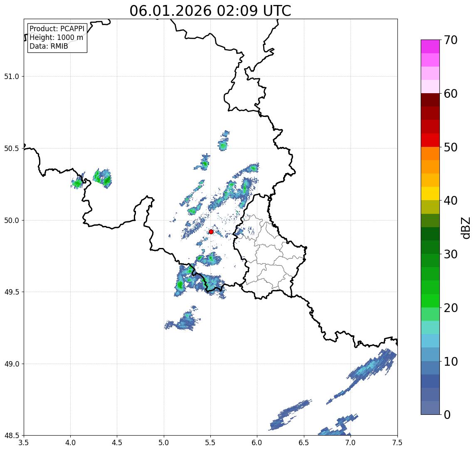Viewport: 476px width, 451px height.
Task: Click the 20 value on the colorbar
Action: 451,307
